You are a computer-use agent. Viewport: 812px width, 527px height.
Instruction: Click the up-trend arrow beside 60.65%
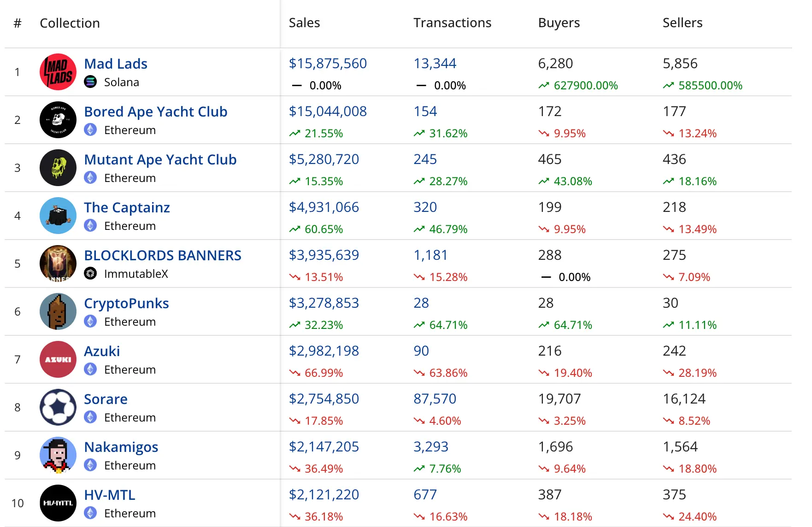click(294, 229)
